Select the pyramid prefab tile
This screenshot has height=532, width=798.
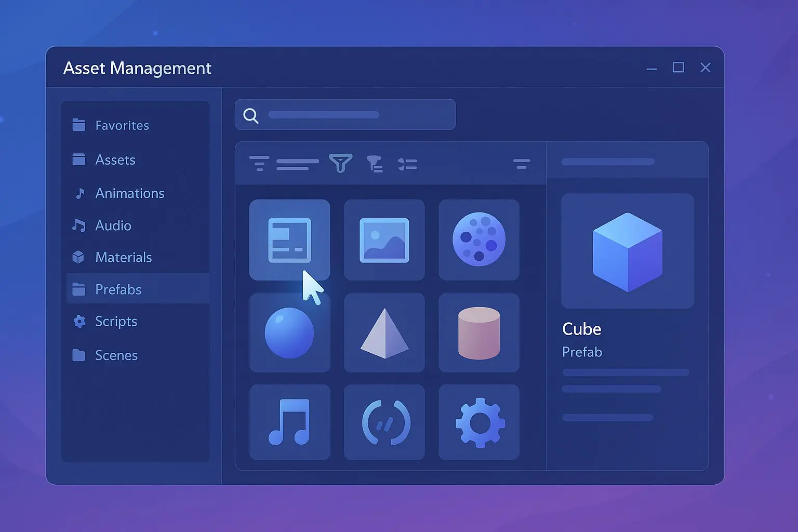[x=384, y=333]
